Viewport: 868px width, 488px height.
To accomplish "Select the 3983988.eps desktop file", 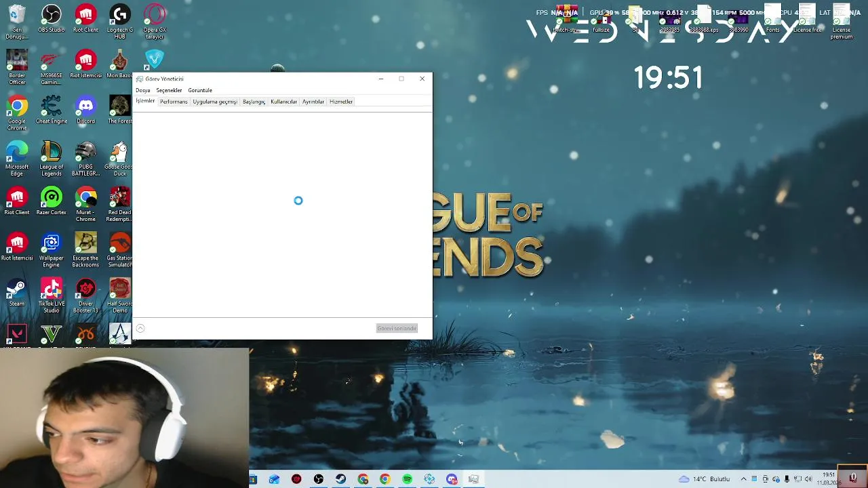I will point(704,19).
